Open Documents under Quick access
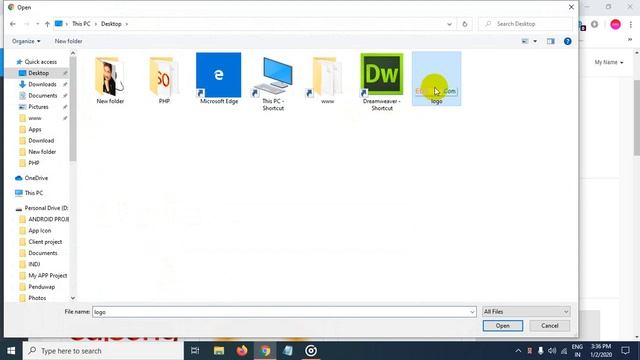Image resolution: width=640 pixels, height=360 pixels. pos(42,96)
